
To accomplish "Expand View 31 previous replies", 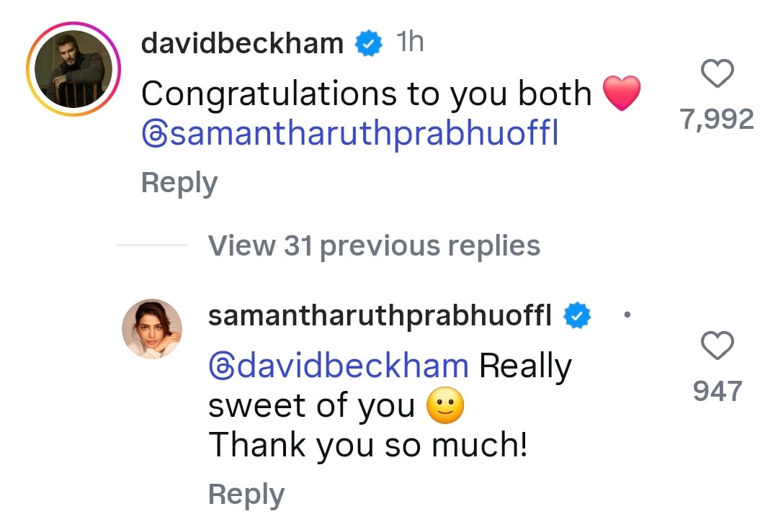I will coord(374,246).
